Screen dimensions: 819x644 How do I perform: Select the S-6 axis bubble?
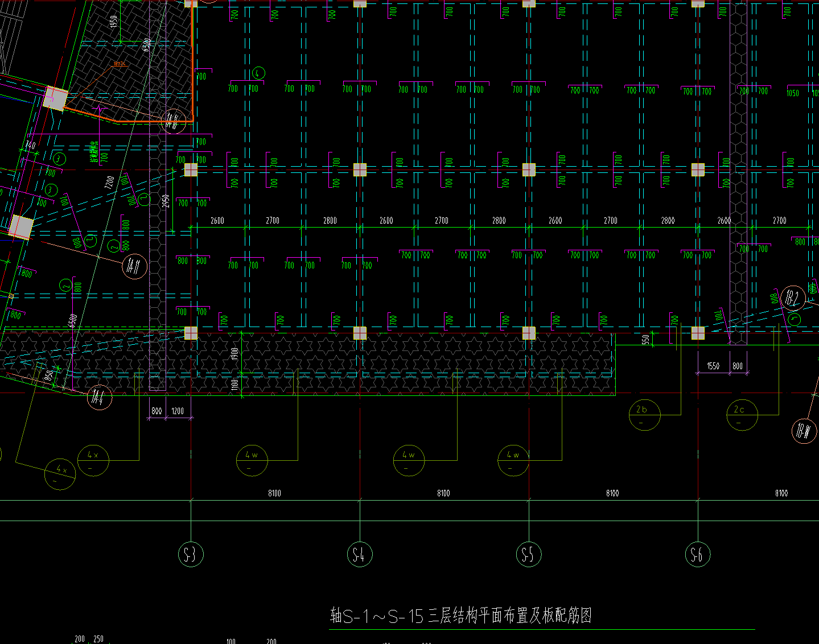click(698, 554)
